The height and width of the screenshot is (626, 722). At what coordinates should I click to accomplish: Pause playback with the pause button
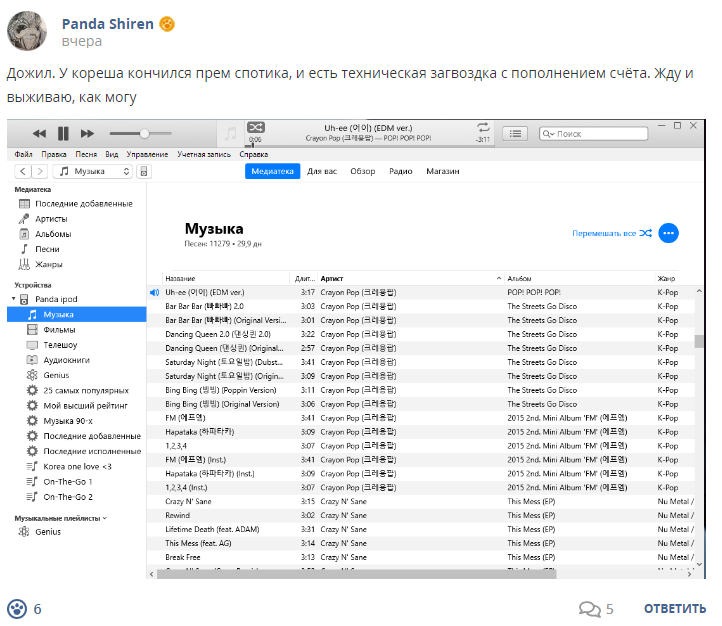tap(63, 133)
